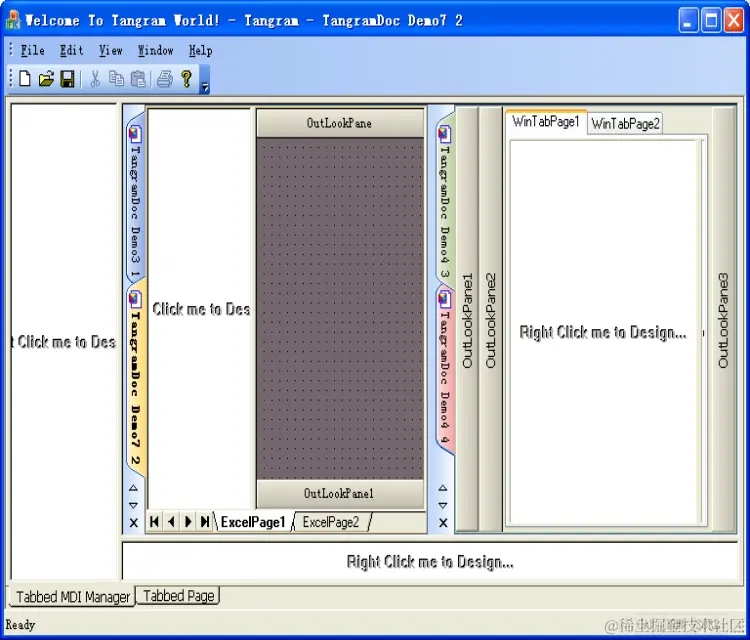
Task: Close tab via X under Demo4 4 strip
Action: pyautogui.click(x=443, y=523)
